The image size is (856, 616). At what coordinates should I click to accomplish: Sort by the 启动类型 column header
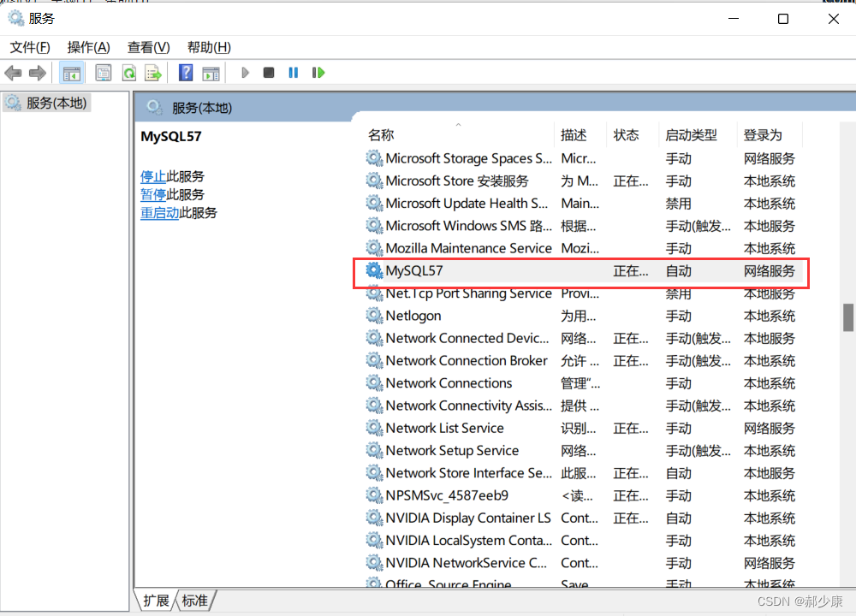click(691, 135)
